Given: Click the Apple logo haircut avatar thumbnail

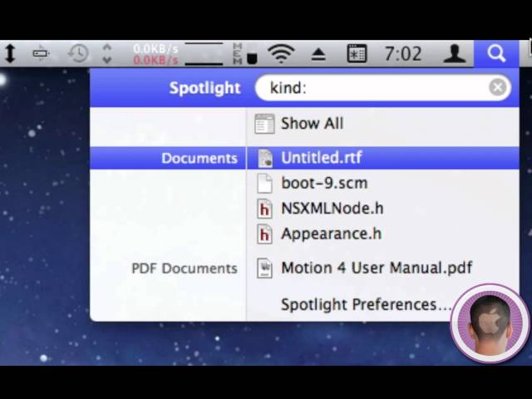Looking at the screenshot, I should pyautogui.click(x=490, y=323).
